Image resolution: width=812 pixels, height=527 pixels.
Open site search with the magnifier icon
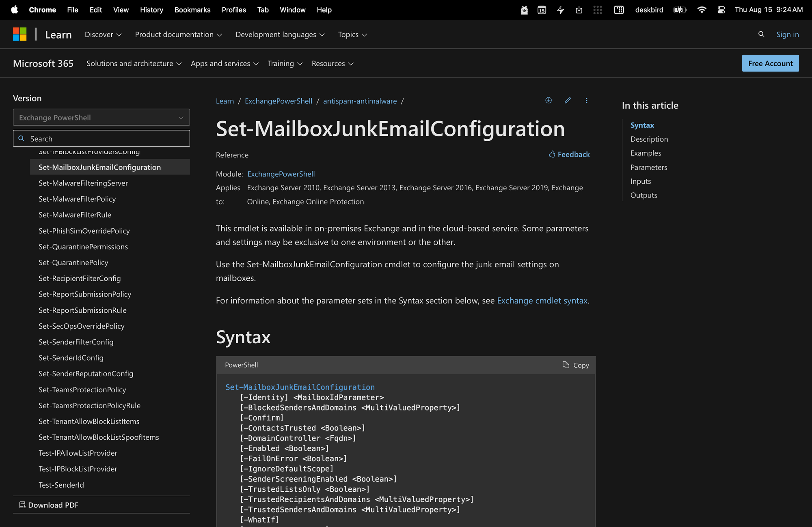[761, 34]
